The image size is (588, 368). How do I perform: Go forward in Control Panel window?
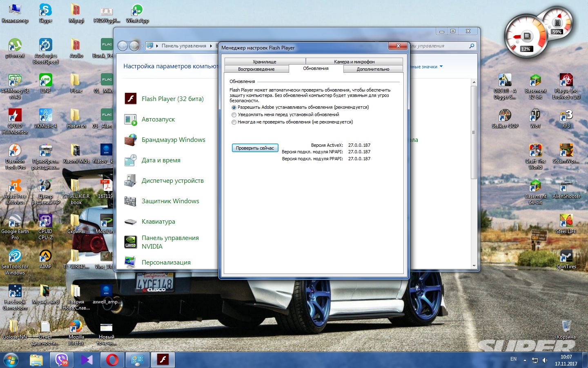point(134,46)
